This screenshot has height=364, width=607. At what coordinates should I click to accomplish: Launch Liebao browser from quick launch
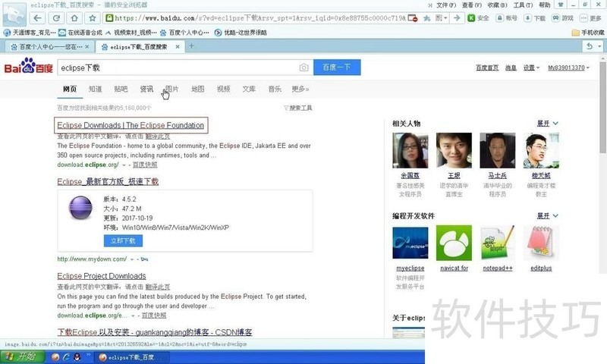[x=55, y=357]
